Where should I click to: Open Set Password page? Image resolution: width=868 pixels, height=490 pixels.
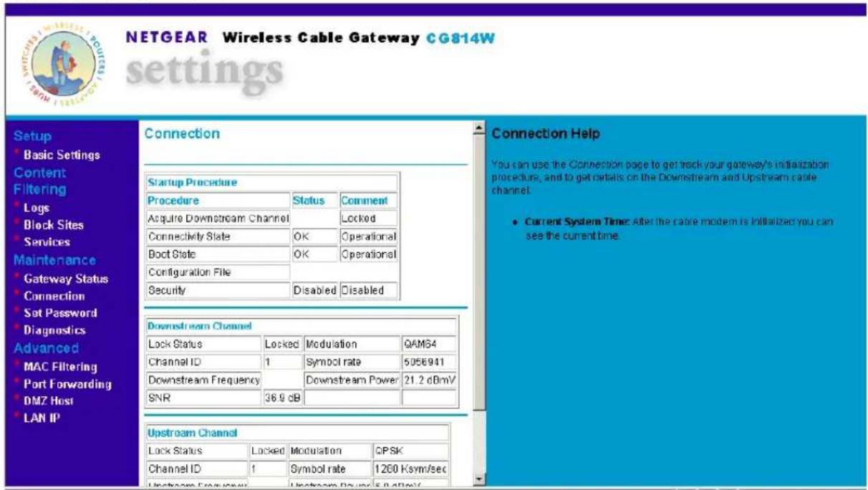tap(60, 313)
